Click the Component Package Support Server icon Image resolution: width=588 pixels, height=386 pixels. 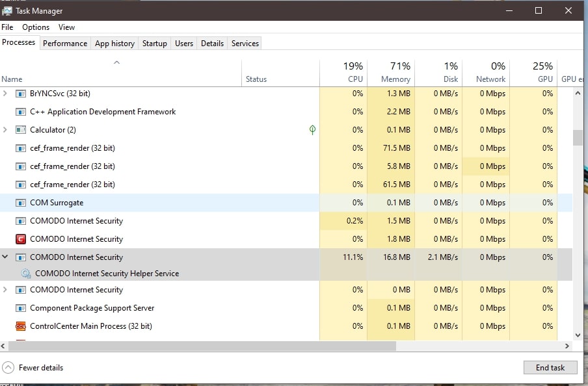21,308
